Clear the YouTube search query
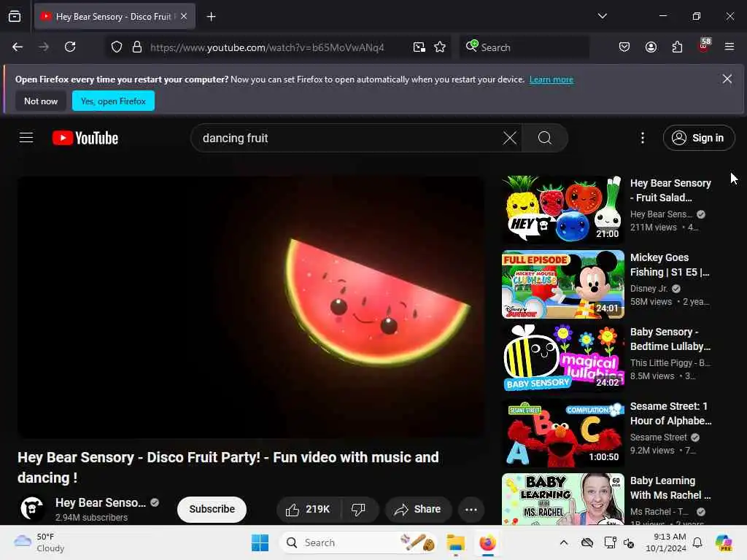Image resolution: width=747 pixels, height=560 pixels. [510, 138]
